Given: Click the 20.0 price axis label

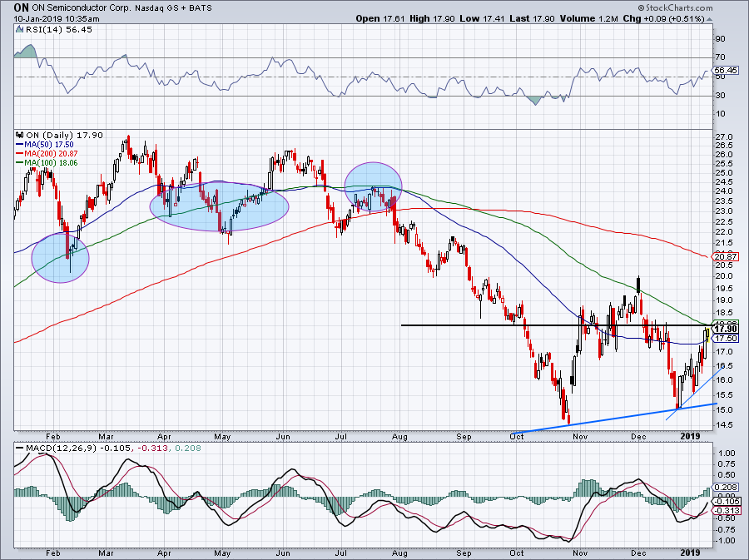Looking at the screenshot, I should 724,276.
